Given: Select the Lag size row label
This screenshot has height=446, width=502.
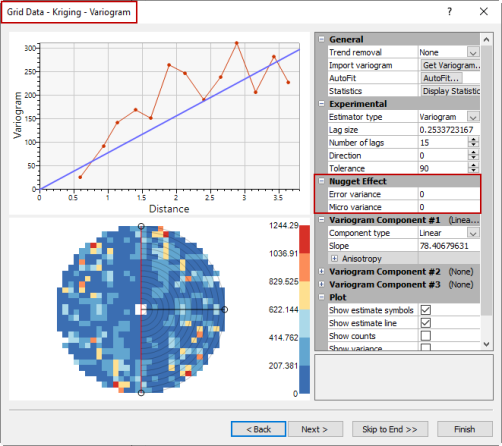Looking at the screenshot, I should (343, 130).
